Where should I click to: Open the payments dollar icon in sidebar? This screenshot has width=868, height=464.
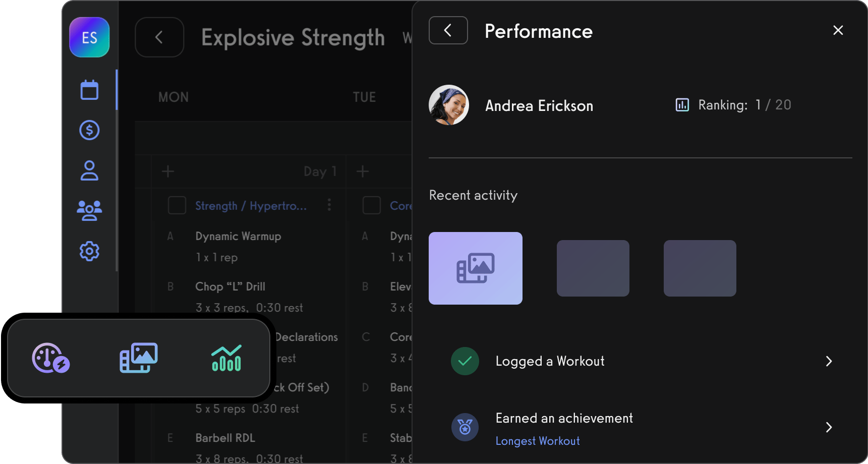tap(89, 130)
